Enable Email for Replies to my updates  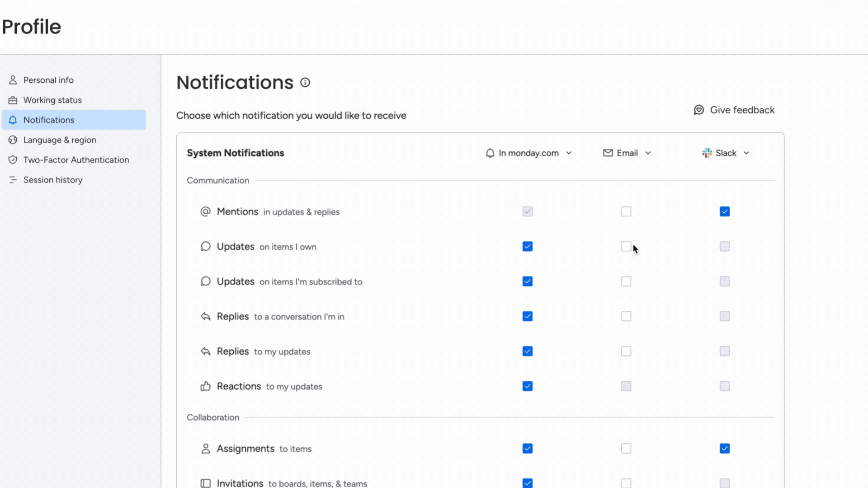coord(626,351)
